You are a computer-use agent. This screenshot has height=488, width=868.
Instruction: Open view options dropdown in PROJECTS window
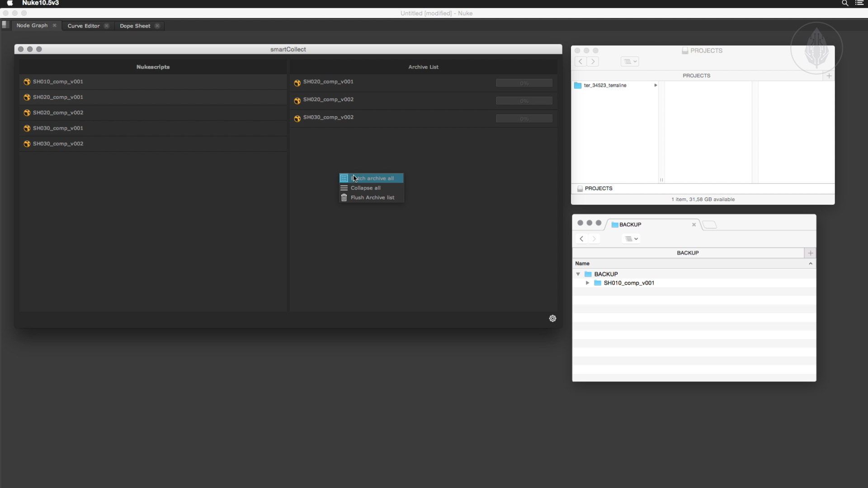[x=630, y=61]
